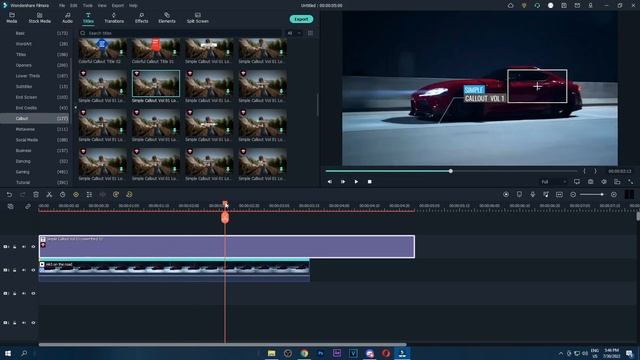Undo the last timeline action
The width and height of the screenshot is (640, 360).
[9, 195]
